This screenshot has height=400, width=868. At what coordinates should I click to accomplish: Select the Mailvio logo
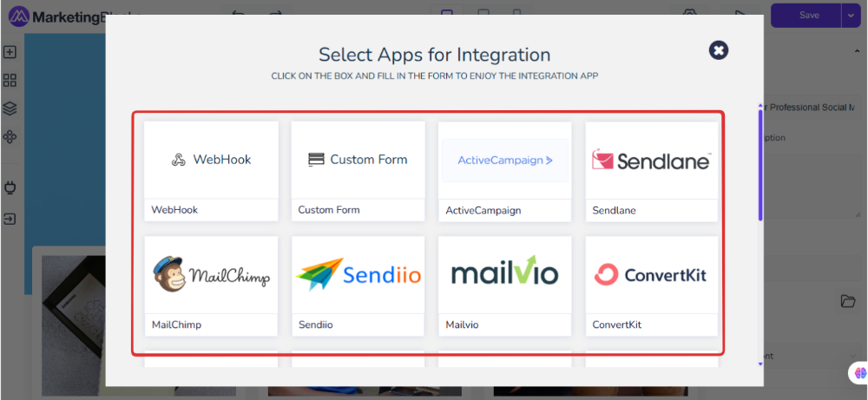[505, 270]
